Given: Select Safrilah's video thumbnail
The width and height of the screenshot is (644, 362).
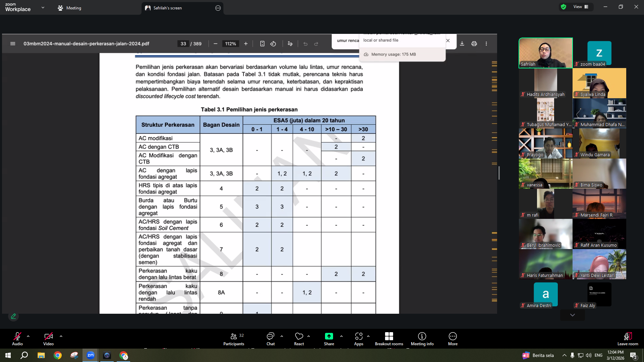Looking at the screenshot, I should click(546, 53).
